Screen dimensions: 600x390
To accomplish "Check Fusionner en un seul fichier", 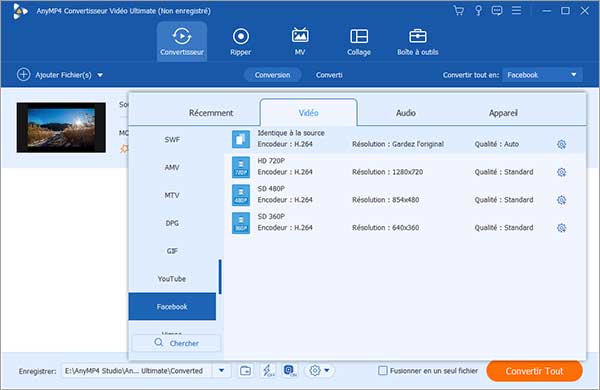I will tap(383, 370).
